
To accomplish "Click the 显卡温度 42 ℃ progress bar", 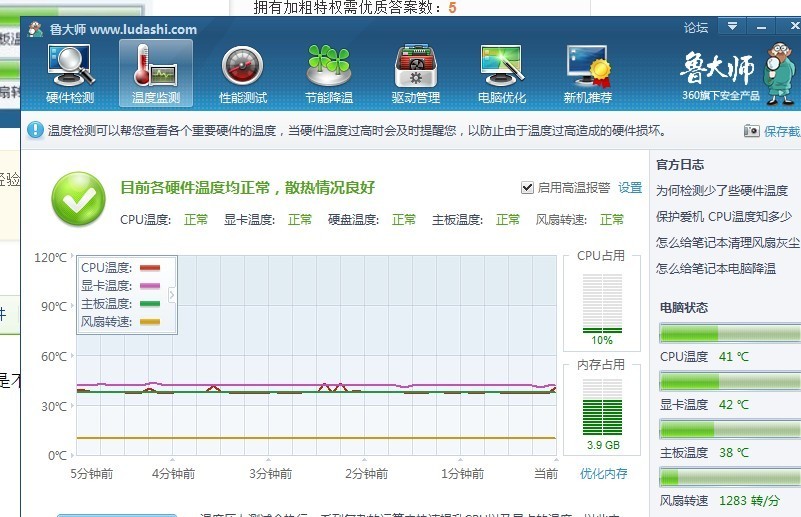I will click(x=730, y=382).
